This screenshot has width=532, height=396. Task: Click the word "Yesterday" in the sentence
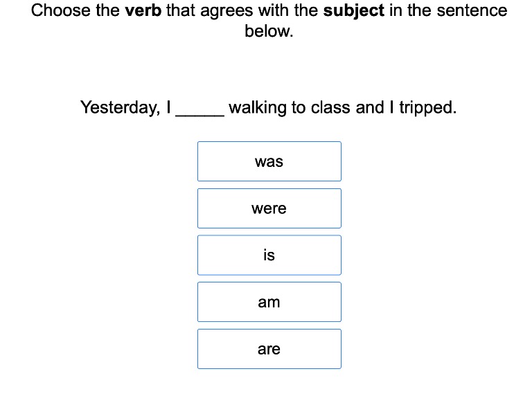119,108
